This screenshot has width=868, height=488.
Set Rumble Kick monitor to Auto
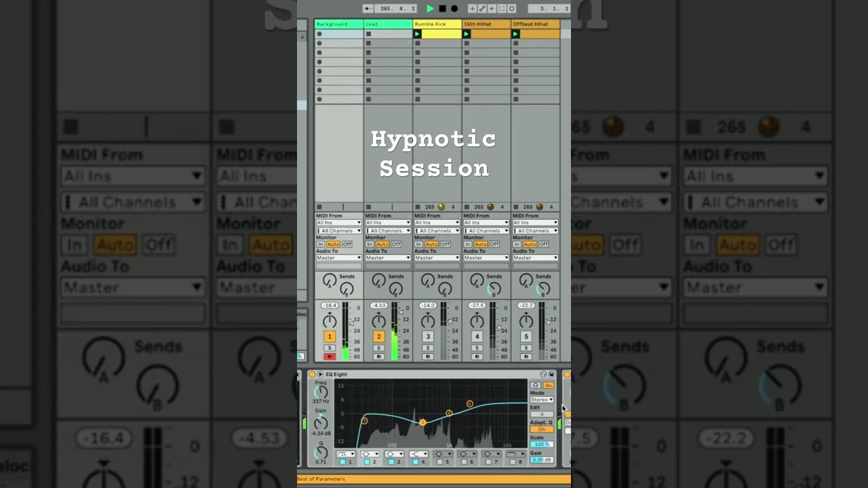pyautogui.click(x=431, y=244)
